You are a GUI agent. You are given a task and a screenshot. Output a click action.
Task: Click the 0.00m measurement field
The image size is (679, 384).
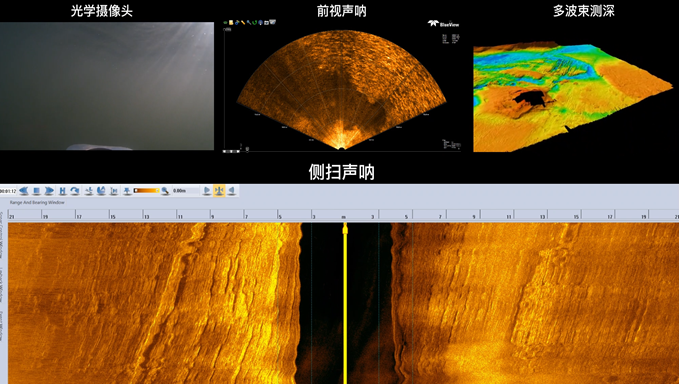coord(185,190)
